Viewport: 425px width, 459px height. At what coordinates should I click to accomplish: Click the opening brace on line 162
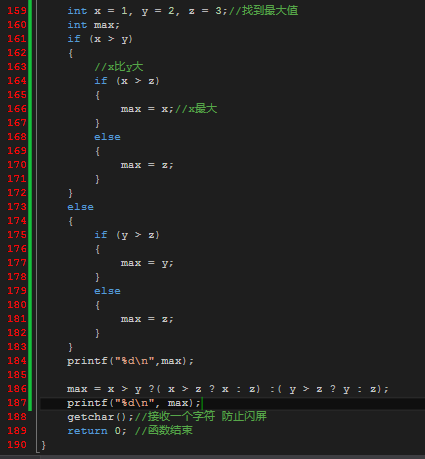pos(70,53)
